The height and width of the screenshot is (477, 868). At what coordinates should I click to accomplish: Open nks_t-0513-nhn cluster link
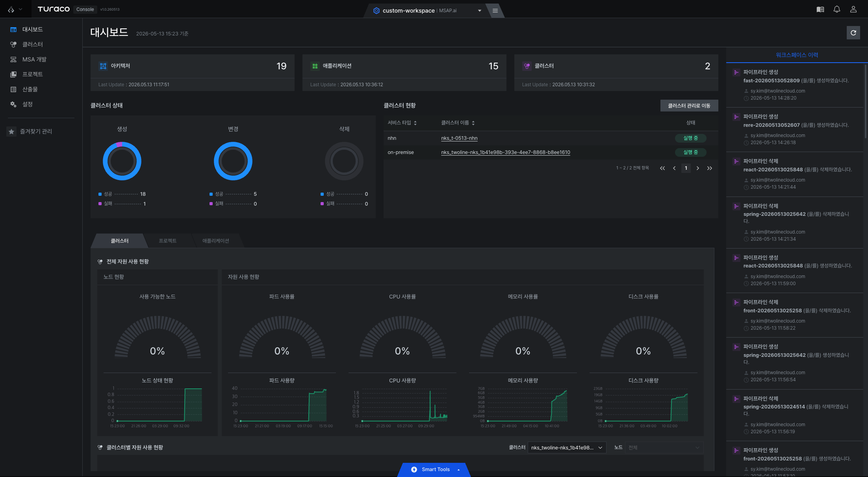coord(459,138)
